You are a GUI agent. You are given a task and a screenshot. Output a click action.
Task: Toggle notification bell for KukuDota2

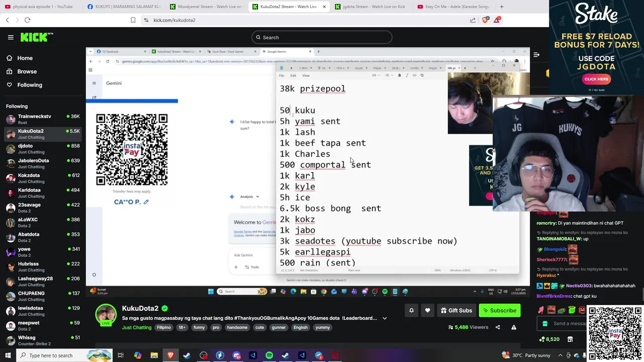411,311
